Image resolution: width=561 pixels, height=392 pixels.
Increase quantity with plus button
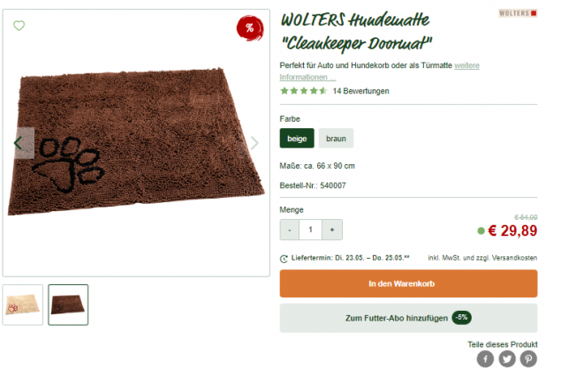coord(332,230)
